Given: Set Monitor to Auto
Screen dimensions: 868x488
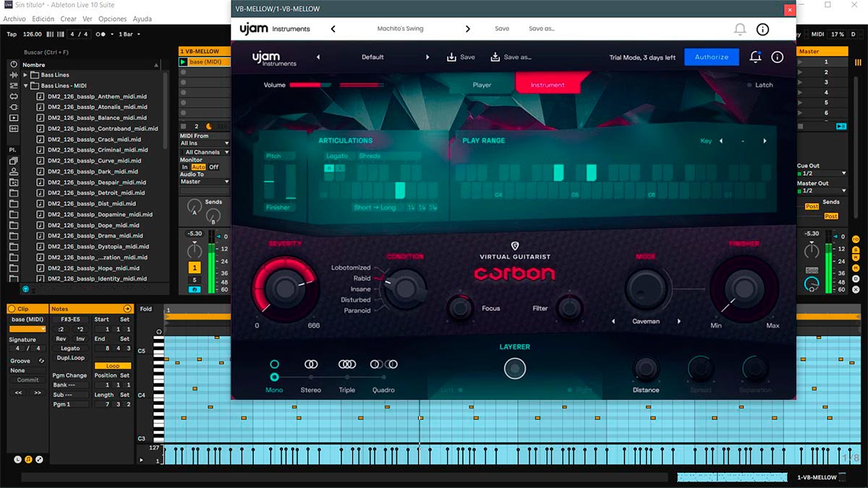Looking at the screenshot, I should [x=198, y=167].
